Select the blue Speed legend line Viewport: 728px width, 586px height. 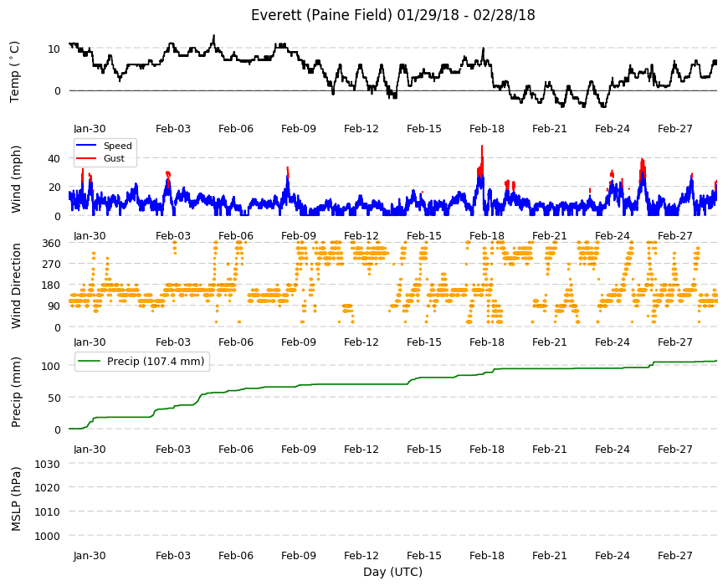tap(86, 146)
